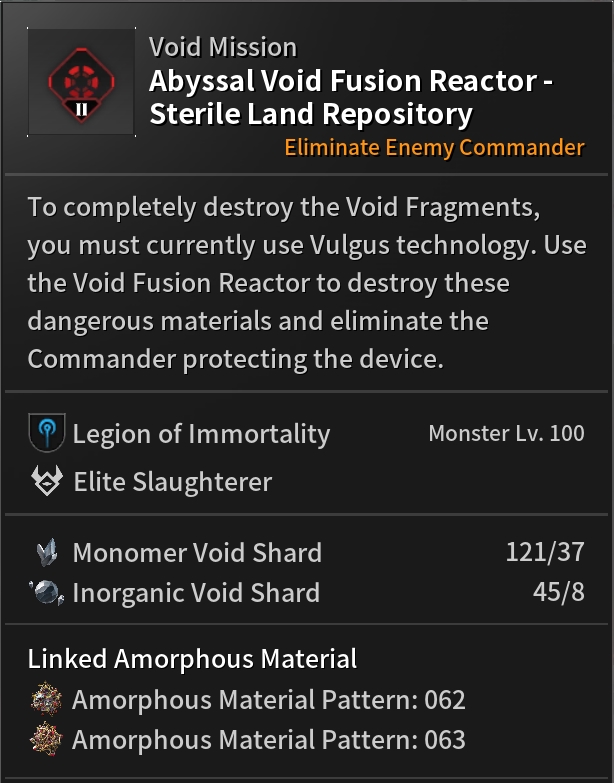This screenshot has width=614, height=783.
Task: Click the Inorganic Void Shard icon
Action: pos(45,592)
